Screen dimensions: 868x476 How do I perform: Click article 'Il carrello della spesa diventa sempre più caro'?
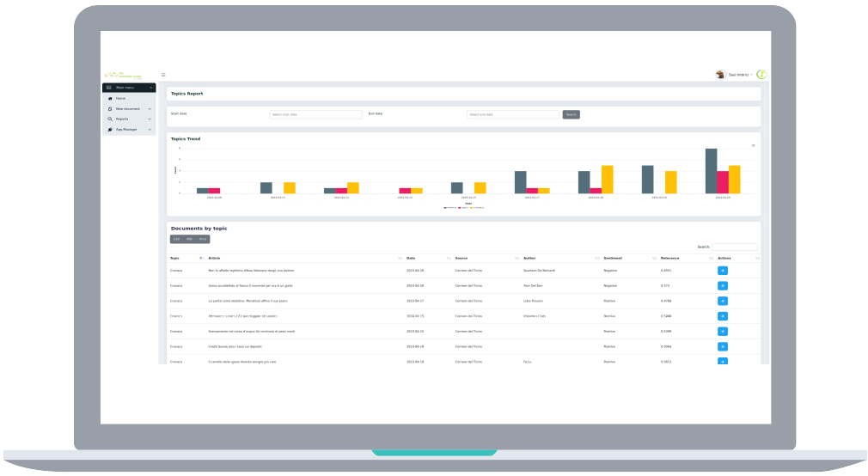(x=241, y=362)
